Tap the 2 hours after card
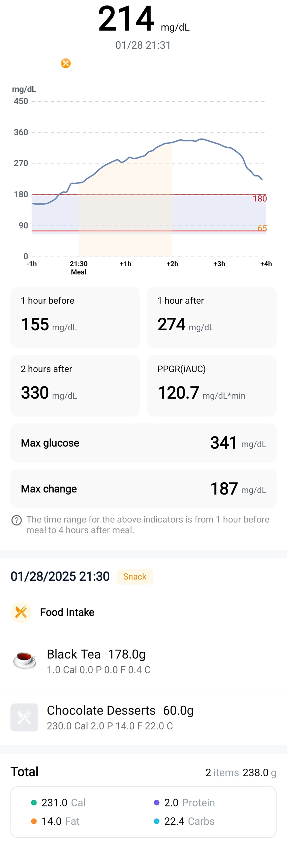 pos(75,385)
